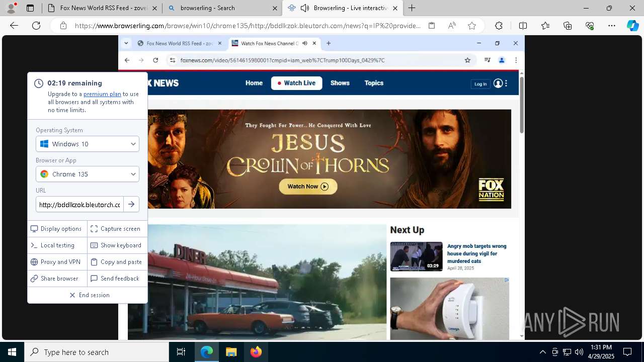The height and width of the screenshot is (362, 644).
Task: Open Copy and paste
Action: 117,262
